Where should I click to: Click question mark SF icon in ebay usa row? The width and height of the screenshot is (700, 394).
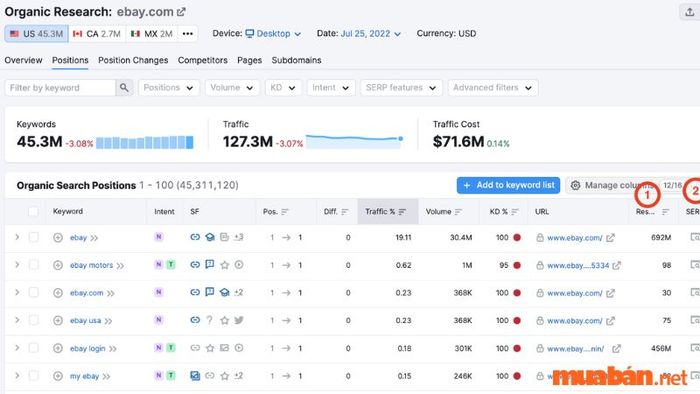point(209,320)
